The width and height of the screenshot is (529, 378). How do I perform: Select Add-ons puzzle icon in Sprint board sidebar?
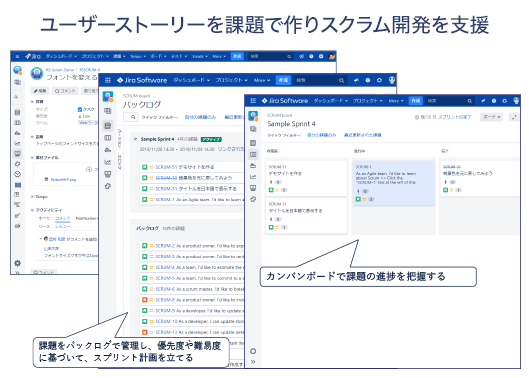(x=253, y=199)
